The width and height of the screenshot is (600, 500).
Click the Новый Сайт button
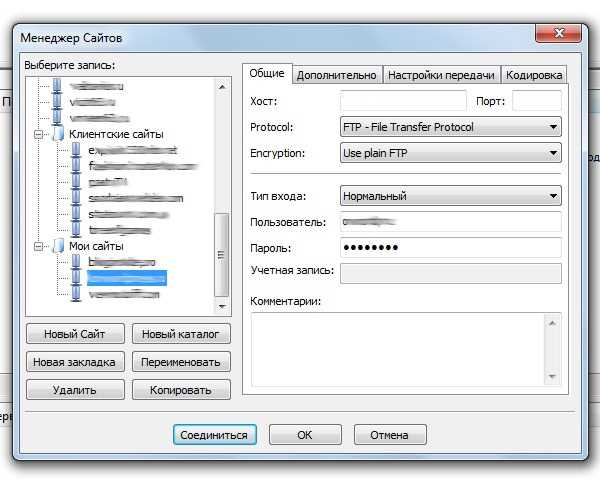(75, 334)
